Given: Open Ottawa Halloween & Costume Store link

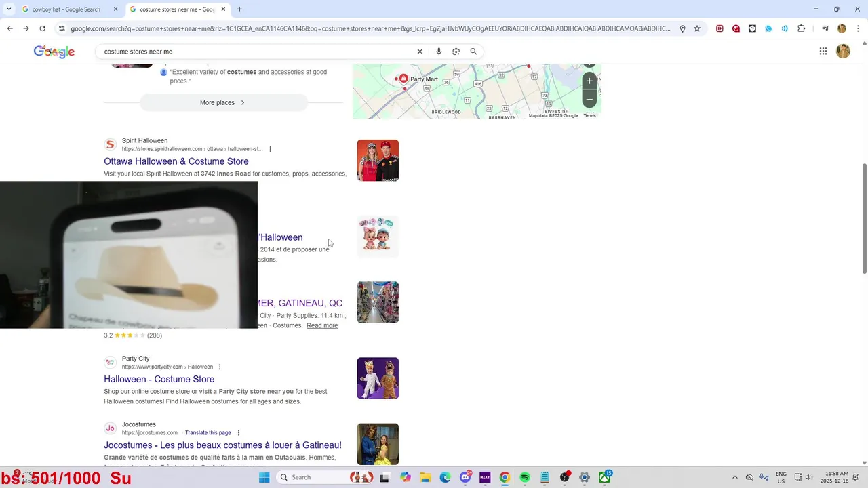Looking at the screenshot, I should (176, 161).
